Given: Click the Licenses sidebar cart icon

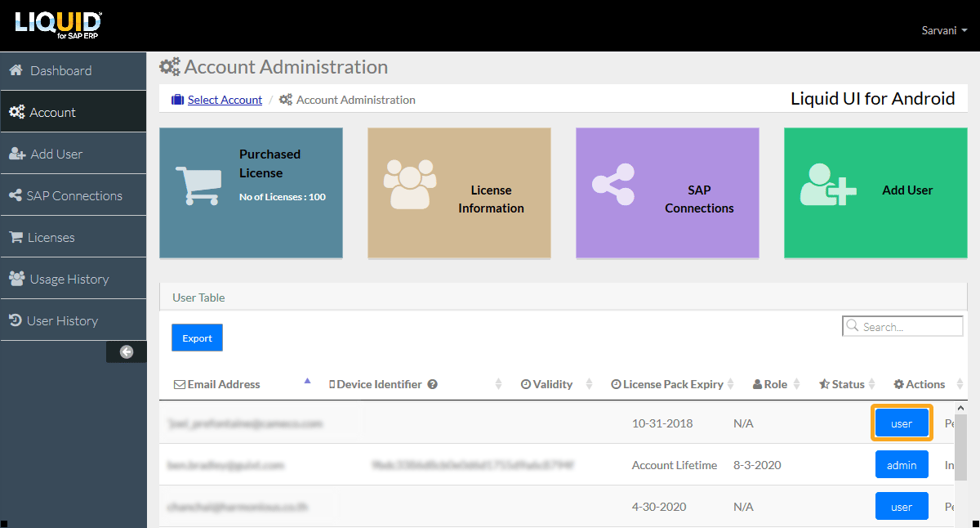Looking at the screenshot, I should point(16,237).
